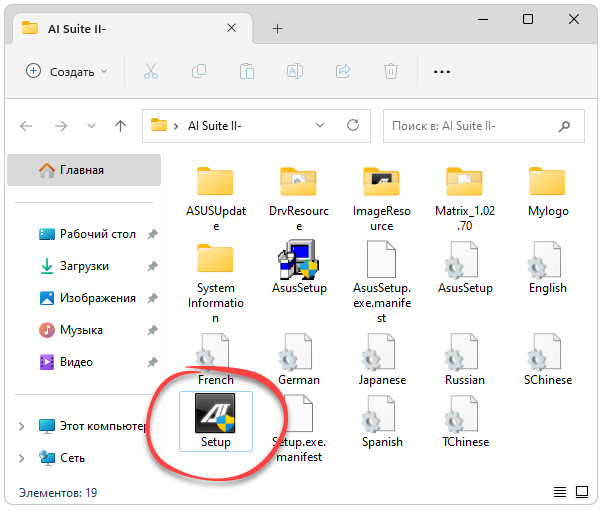Open the DrvResource folder

(299, 199)
